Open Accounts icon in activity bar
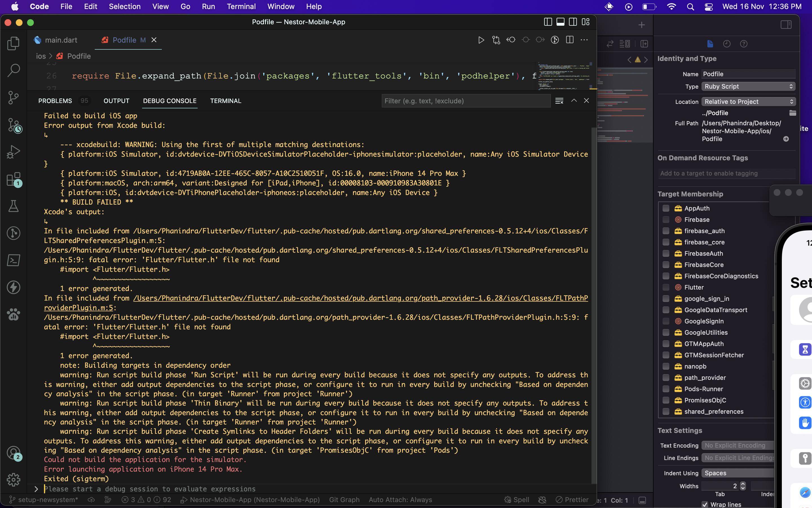 coord(14,453)
